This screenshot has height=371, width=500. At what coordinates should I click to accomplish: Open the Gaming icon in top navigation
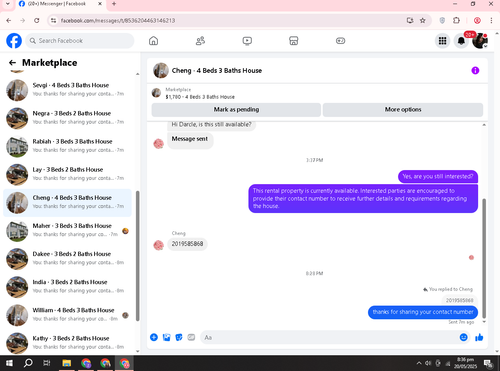340,41
